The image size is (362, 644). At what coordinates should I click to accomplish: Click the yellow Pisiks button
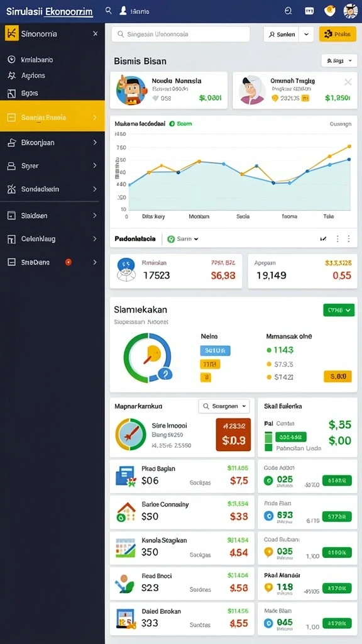click(337, 35)
